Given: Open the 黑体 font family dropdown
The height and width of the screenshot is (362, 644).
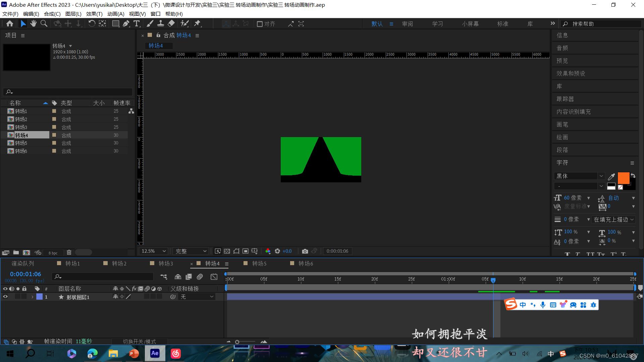Looking at the screenshot, I should coord(601,176).
